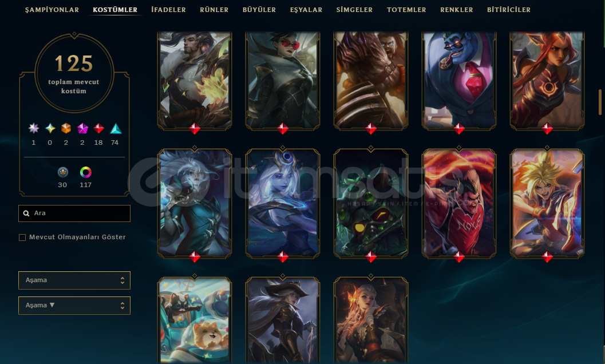This screenshot has height=364, width=605.
Task: Toggle Mevcut Olmayanları Göster checkbox
Action: (x=22, y=238)
